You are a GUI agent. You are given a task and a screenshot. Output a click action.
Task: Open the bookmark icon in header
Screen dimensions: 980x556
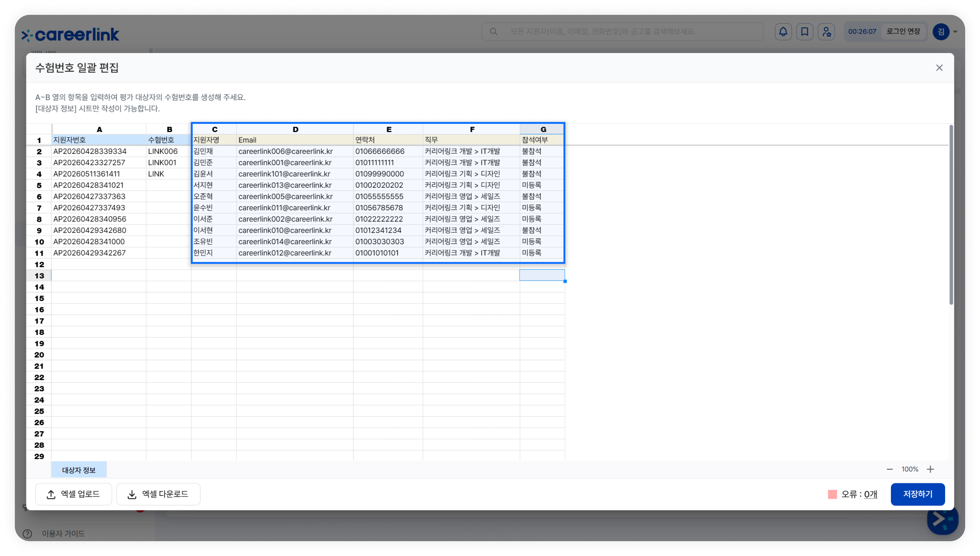pyautogui.click(x=804, y=32)
